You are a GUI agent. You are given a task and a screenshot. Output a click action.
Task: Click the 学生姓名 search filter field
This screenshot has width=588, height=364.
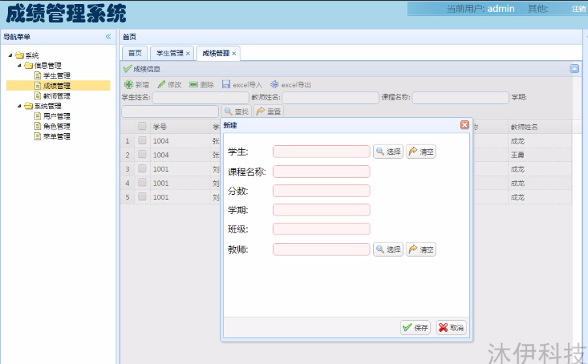pyautogui.click(x=201, y=97)
